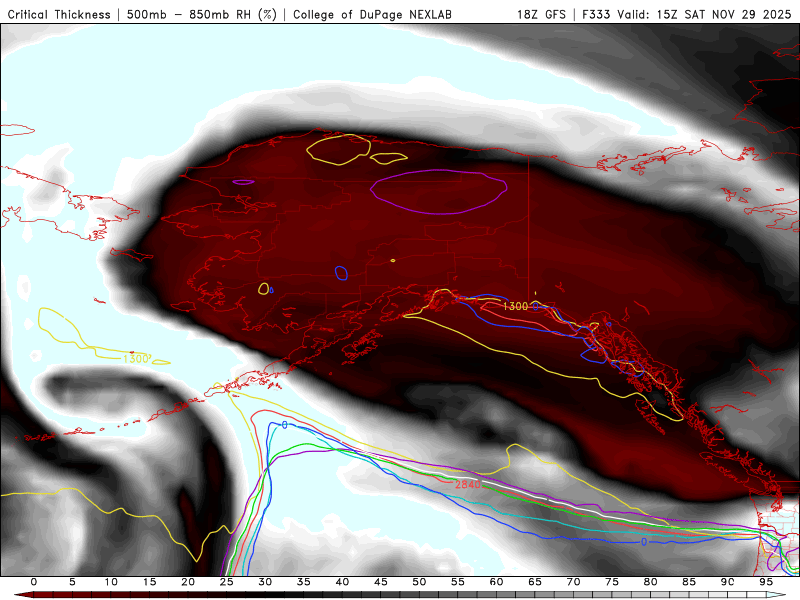Click the "85" color bar label
Image resolution: width=800 pixels, height=600 pixels.
[x=689, y=582]
